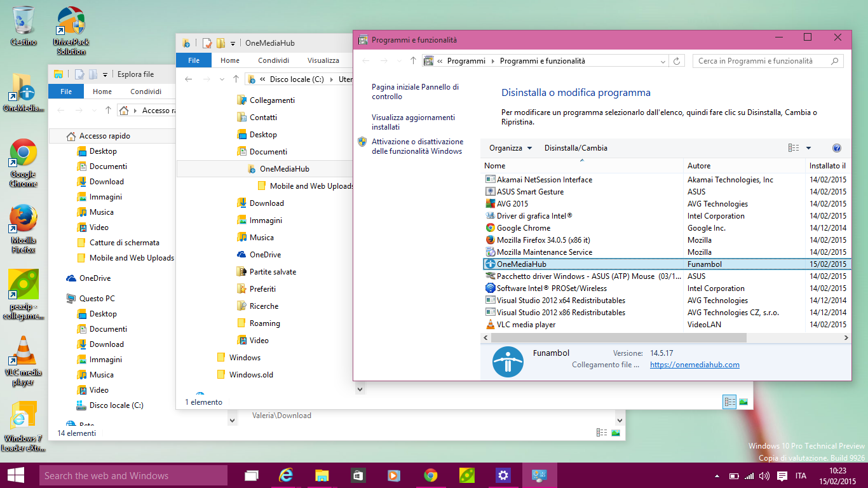Image resolution: width=868 pixels, height=488 pixels.
Task: Open the help icon in Programs window
Action: pyautogui.click(x=836, y=148)
